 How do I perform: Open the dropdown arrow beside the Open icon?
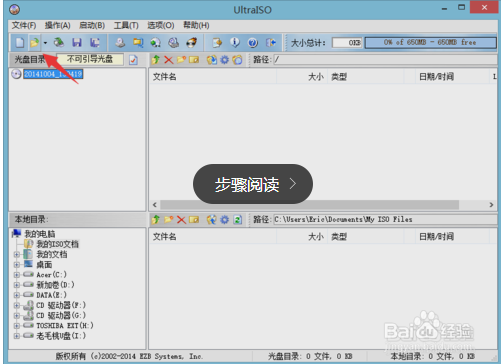tap(45, 43)
